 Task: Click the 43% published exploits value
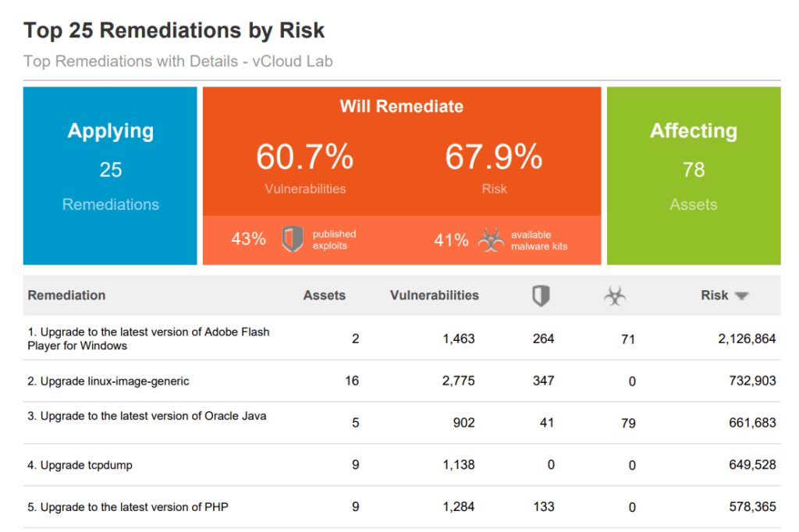[248, 239]
